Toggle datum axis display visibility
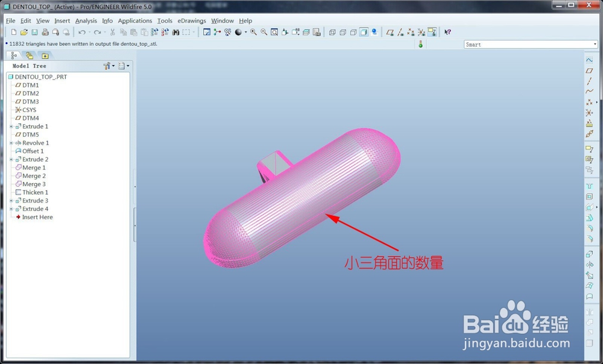Screen dimensions: 603x364 [x=400, y=32]
